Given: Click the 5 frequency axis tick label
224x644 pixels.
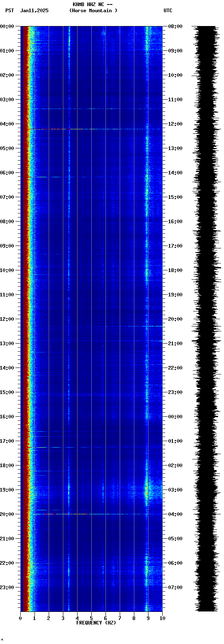Looking at the screenshot, I should (x=91, y=618).
